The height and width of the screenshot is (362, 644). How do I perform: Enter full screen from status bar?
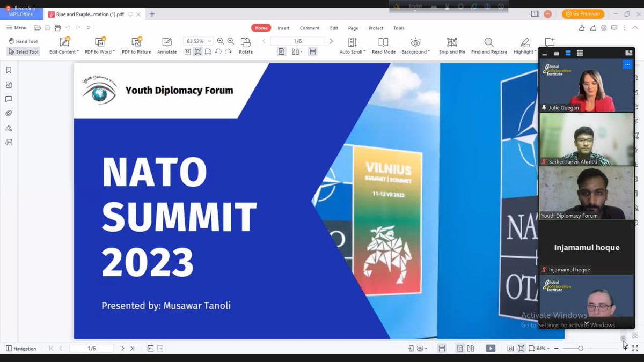point(635,348)
